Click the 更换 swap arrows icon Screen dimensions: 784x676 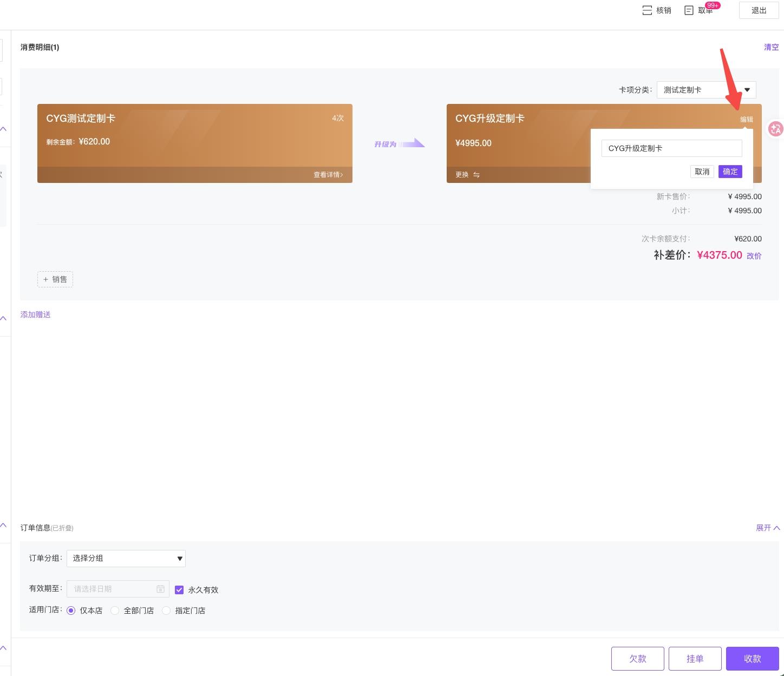[476, 175]
